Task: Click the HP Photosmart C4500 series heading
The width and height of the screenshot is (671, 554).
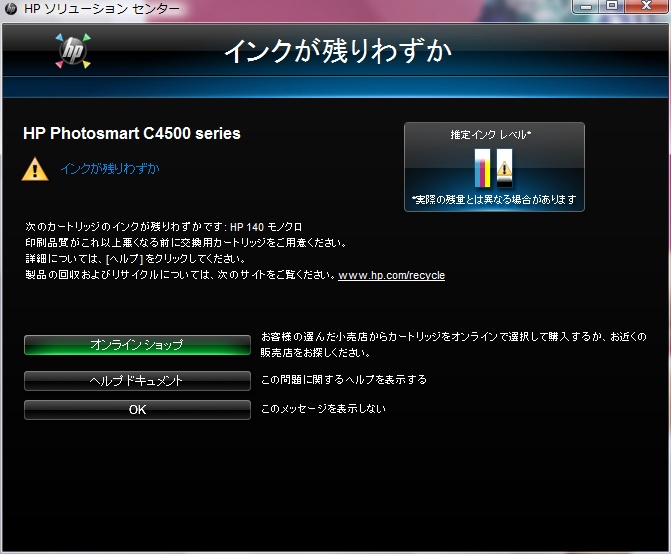Action: click(x=132, y=133)
